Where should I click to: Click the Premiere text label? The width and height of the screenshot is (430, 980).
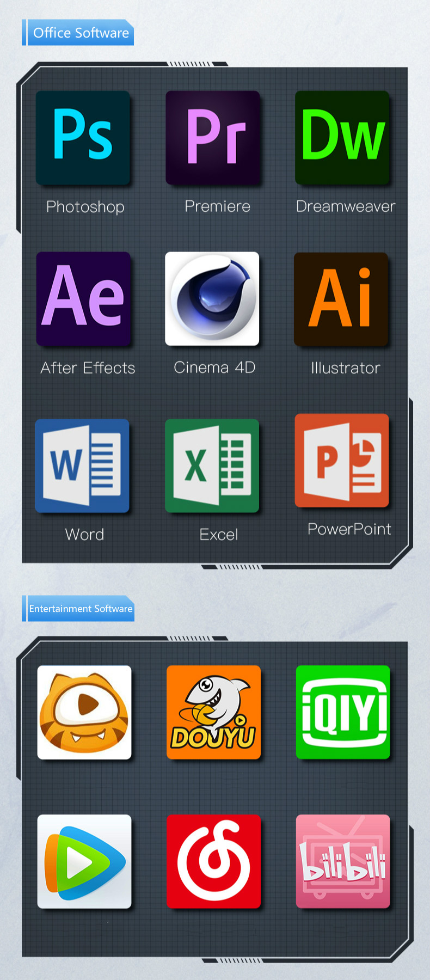coord(217,206)
